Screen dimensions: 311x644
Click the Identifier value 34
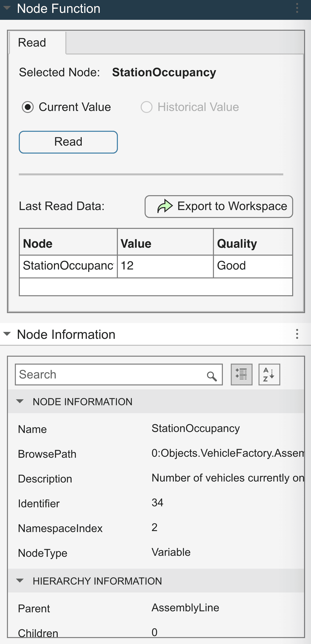point(157,503)
